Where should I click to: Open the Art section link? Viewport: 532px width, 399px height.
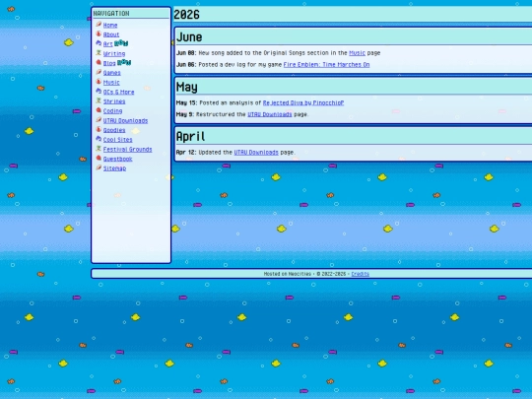tap(108, 44)
